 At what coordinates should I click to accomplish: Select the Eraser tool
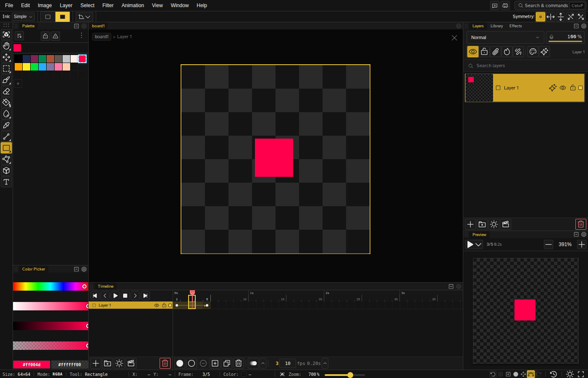[6, 91]
